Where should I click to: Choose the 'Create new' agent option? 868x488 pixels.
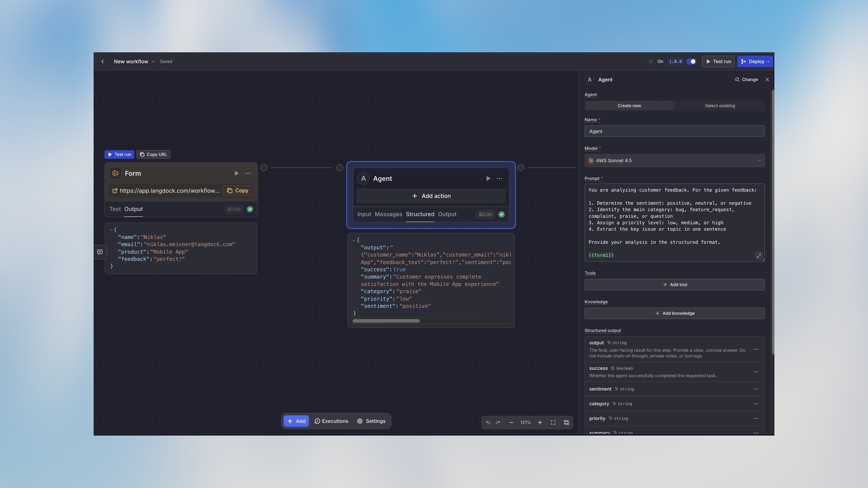(x=629, y=106)
